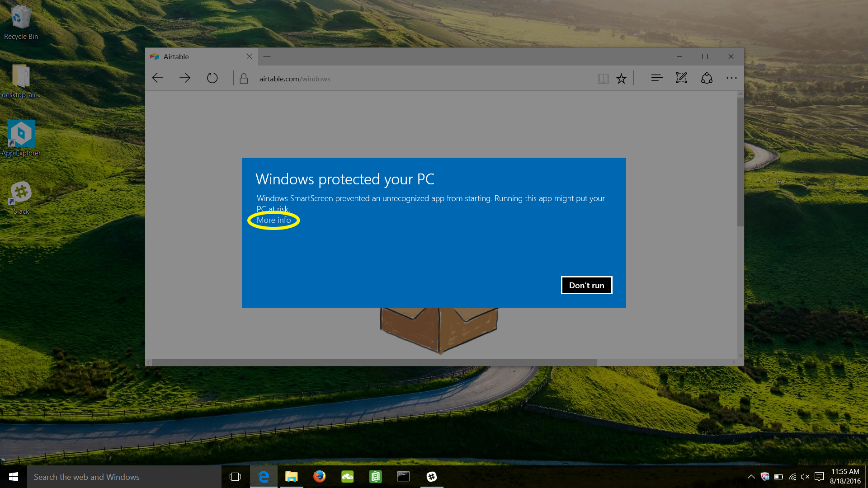
Task: Refresh the Airtable page
Action: coord(212,78)
